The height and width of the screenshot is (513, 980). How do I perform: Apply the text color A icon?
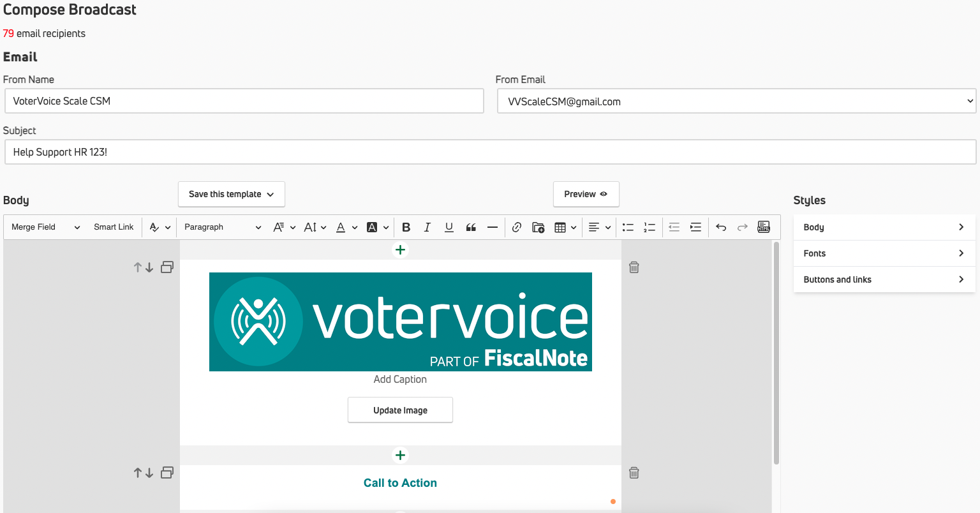coord(341,227)
